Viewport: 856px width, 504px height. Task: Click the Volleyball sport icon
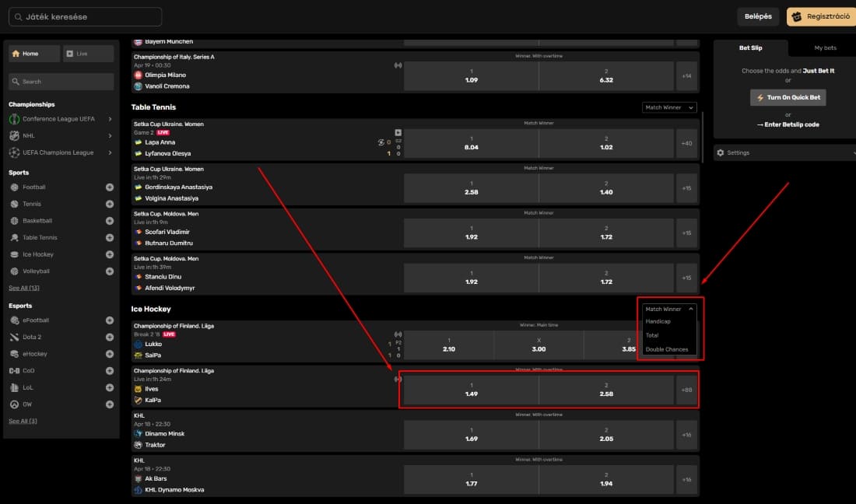[15, 271]
